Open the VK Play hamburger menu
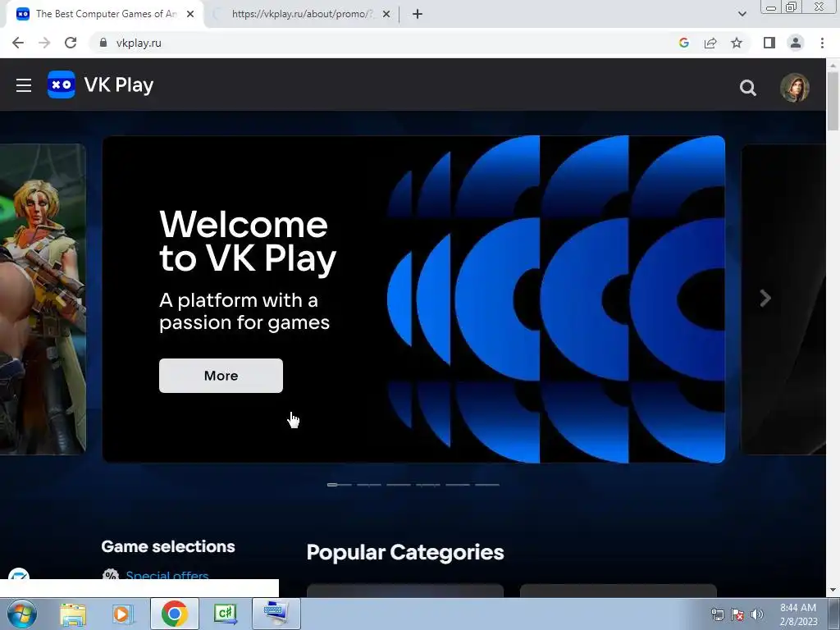840x630 pixels. click(24, 85)
